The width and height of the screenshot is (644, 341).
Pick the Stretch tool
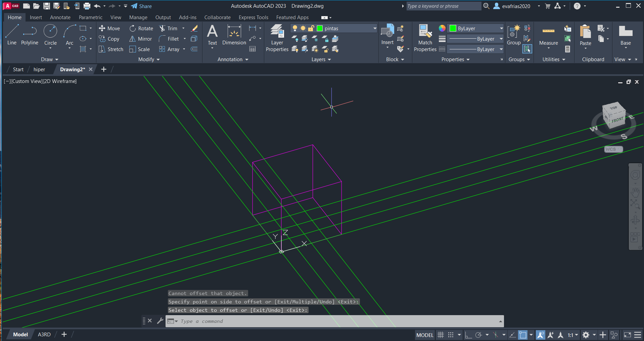(111, 49)
